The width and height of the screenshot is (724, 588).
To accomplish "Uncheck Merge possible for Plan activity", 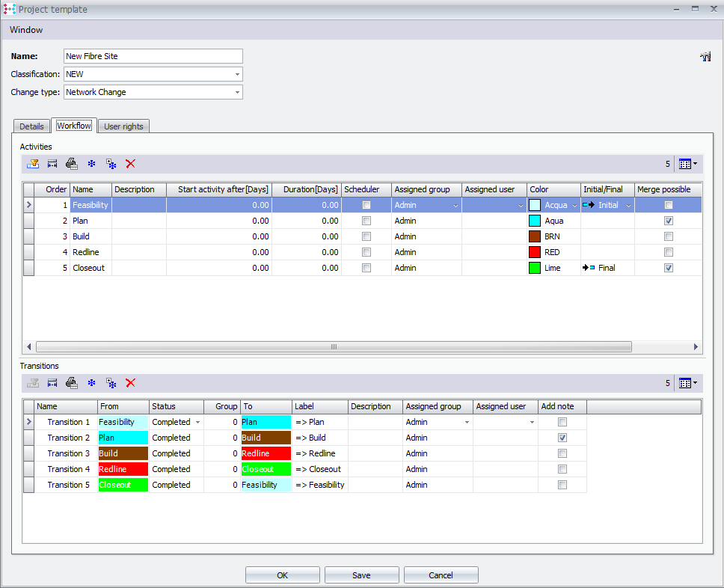I will 669,221.
